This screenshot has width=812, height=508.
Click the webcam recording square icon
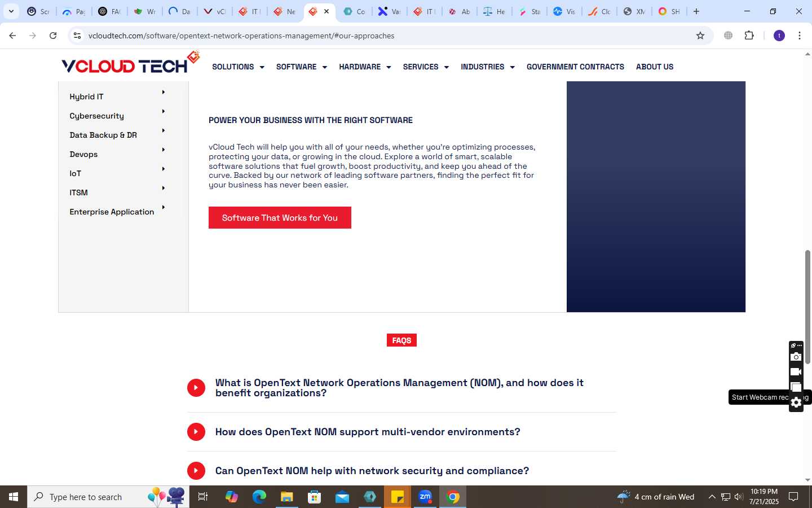[796, 387]
